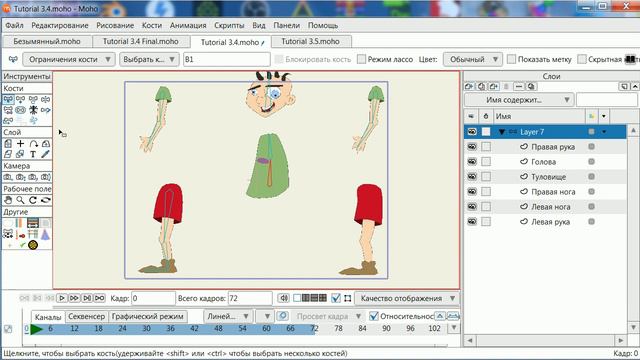Select the Правая нога layer row
The image size is (640, 360).
pyautogui.click(x=545, y=191)
